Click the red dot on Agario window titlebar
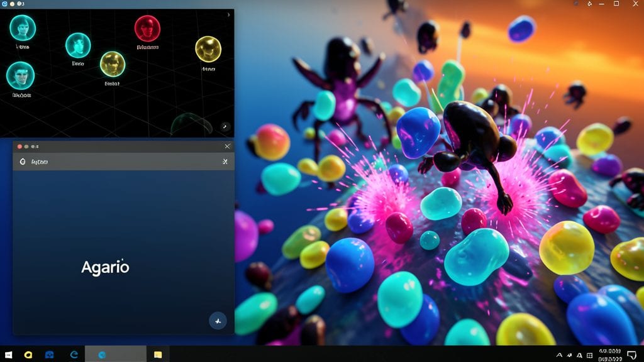Viewport: 644px width, 362px height. pyautogui.click(x=19, y=146)
